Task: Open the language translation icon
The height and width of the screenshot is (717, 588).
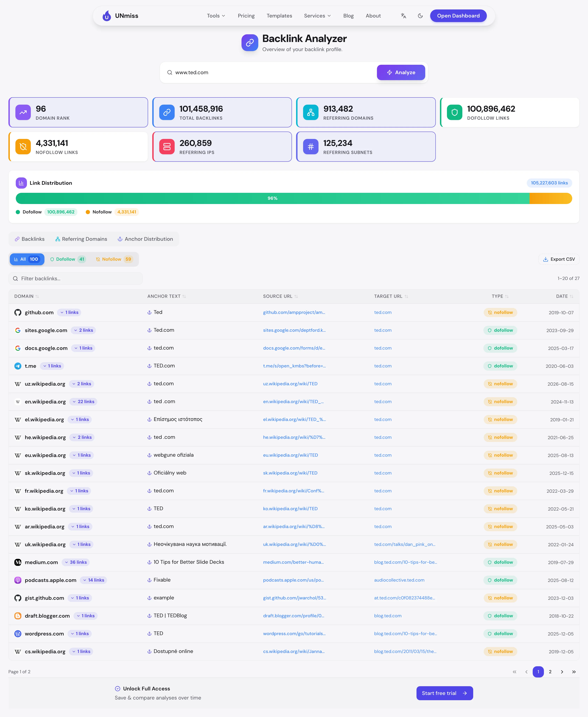Action: 403,16
